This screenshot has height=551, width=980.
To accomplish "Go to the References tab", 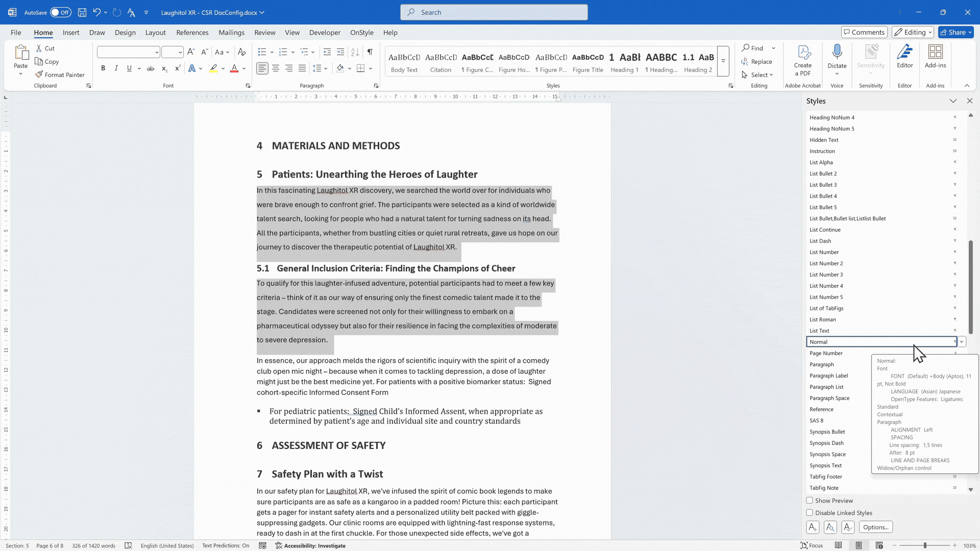I will click(x=192, y=32).
